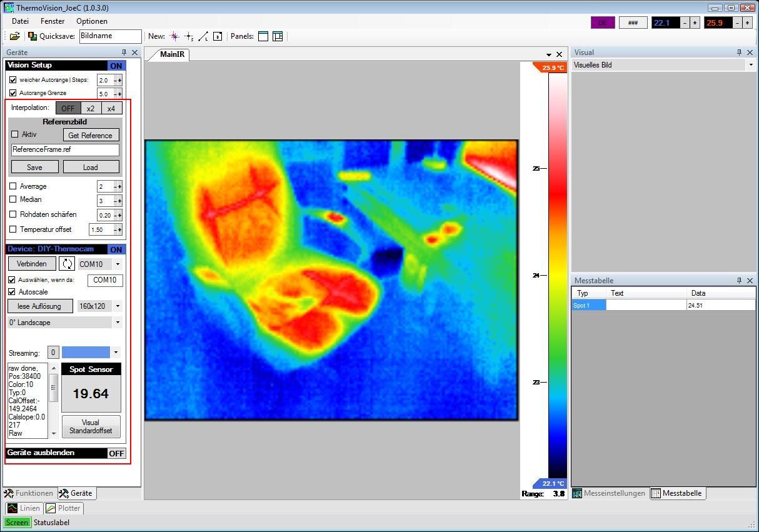Screen dimensions: 759x532
Task: Add a new spot measurement point icon
Action: tap(174, 36)
